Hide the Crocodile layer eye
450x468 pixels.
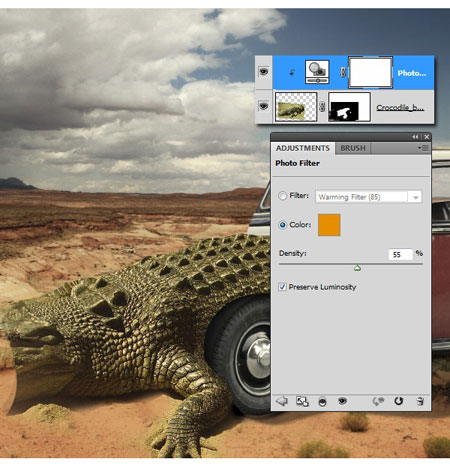coord(264,106)
